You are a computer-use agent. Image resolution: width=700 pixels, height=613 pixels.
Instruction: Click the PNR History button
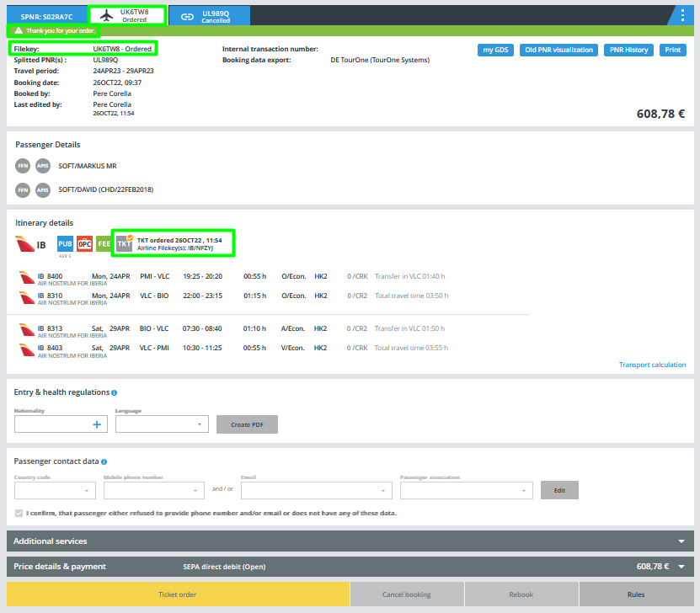tap(628, 50)
